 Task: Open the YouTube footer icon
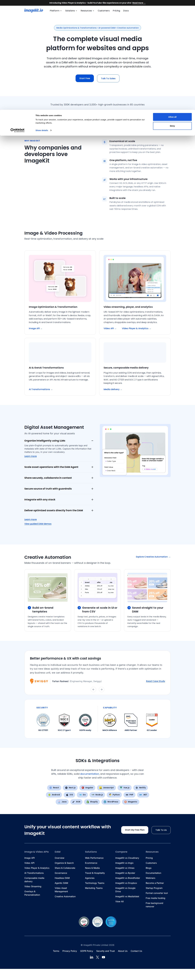click(x=104, y=957)
